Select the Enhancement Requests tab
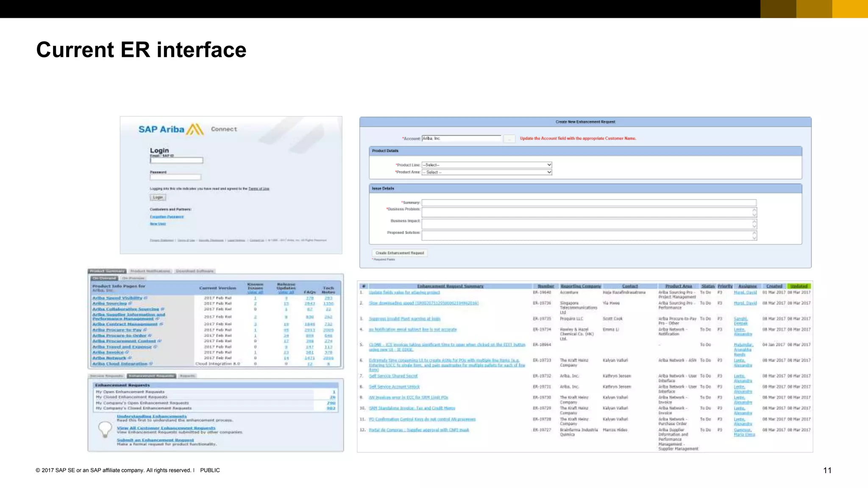The image size is (868, 488). point(152,376)
